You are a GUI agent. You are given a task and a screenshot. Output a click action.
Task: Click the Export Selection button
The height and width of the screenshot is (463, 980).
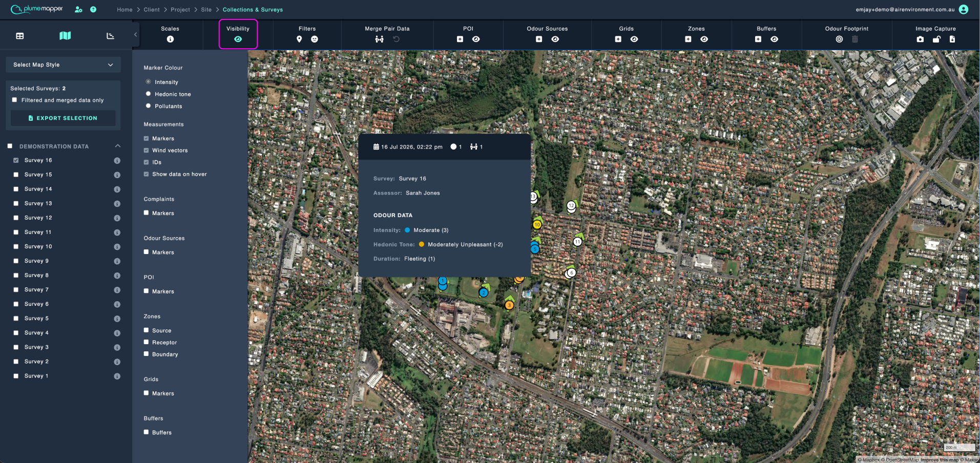63,118
